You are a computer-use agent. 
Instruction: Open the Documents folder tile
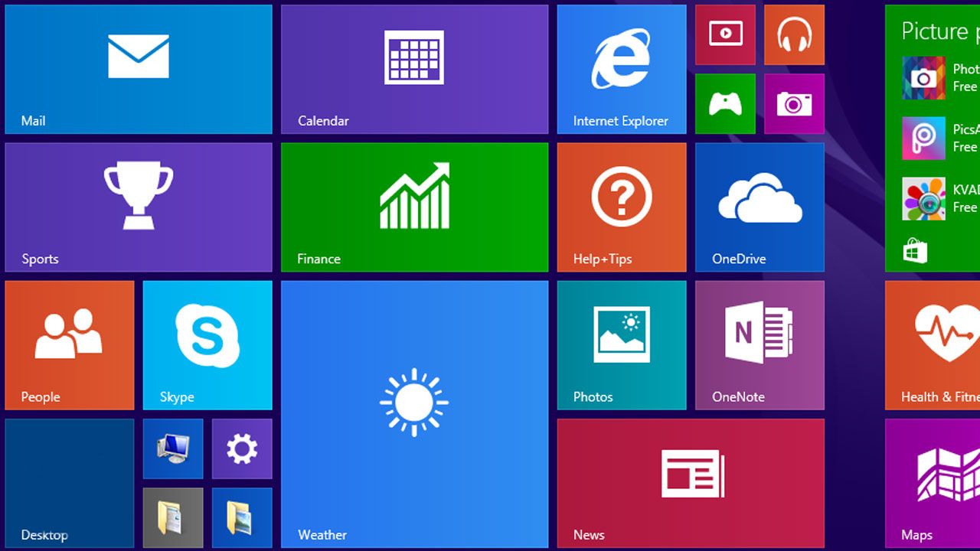pos(173,518)
